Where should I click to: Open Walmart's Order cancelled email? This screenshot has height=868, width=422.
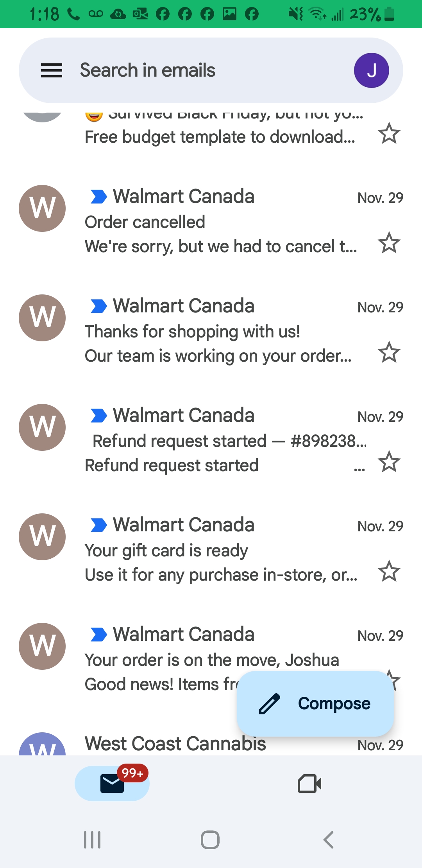coord(219,222)
